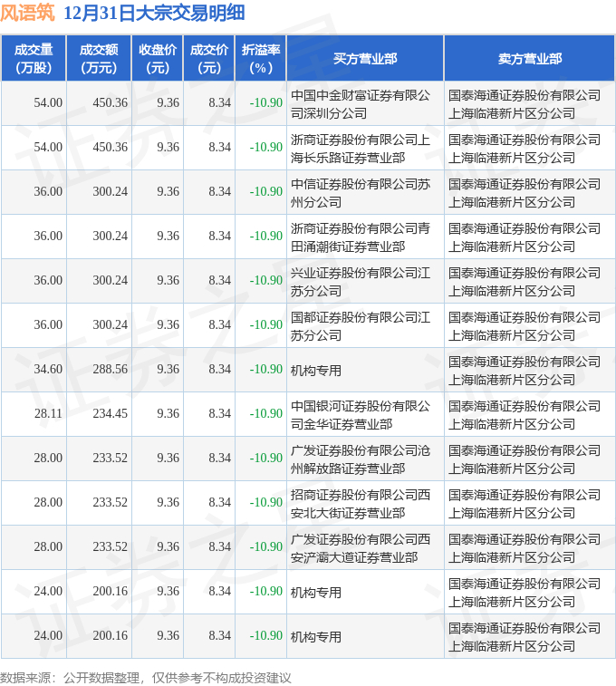Click -10.90 in the 国都证券江苏 row

point(265,324)
